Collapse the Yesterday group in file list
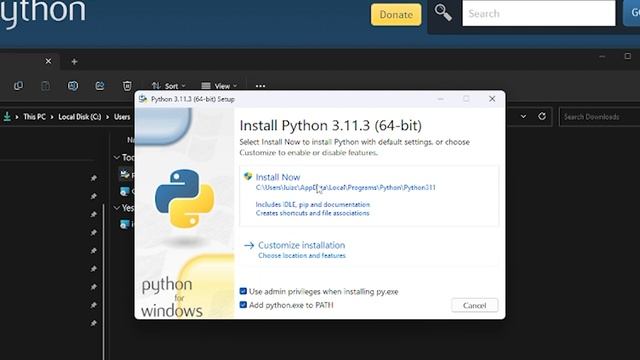This screenshot has height=360, width=640. (x=117, y=208)
